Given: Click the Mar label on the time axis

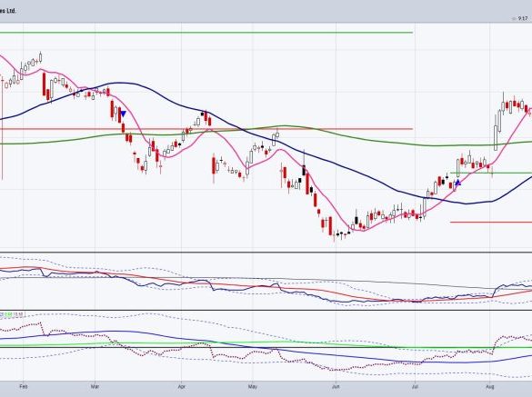Looking at the screenshot, I should coord(95,386).
